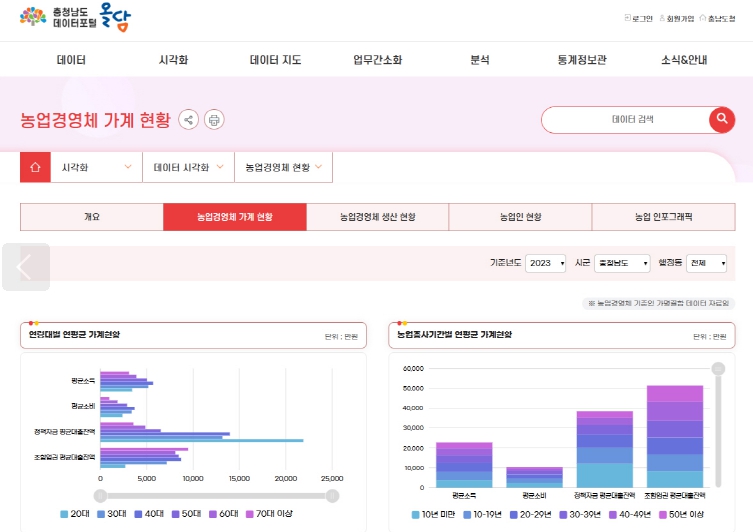Image resolution: width=753 pixels, height=532 pixels.
Task: Click the 로그인 icon link at top
Action: [638, 18]
